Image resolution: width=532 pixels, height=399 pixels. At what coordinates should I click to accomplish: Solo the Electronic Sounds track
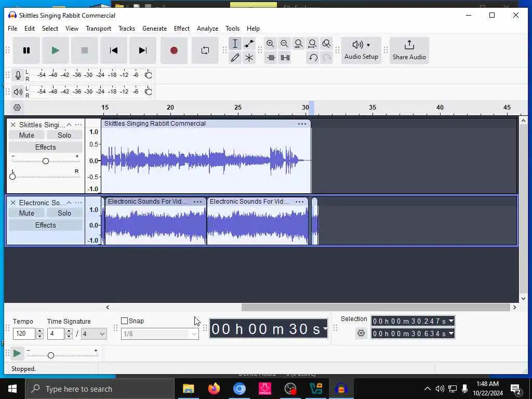coord(64,213)
